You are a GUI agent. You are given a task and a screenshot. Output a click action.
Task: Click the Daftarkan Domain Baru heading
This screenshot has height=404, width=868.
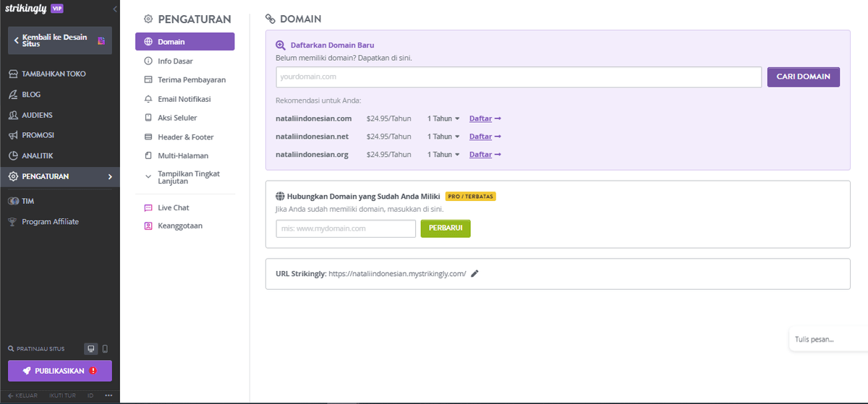point(332,45)
